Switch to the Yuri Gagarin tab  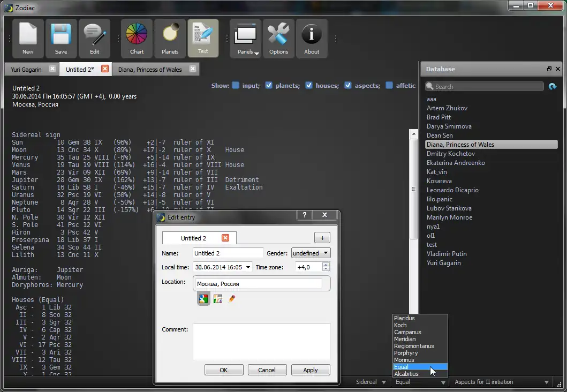(x=26, y=70)
